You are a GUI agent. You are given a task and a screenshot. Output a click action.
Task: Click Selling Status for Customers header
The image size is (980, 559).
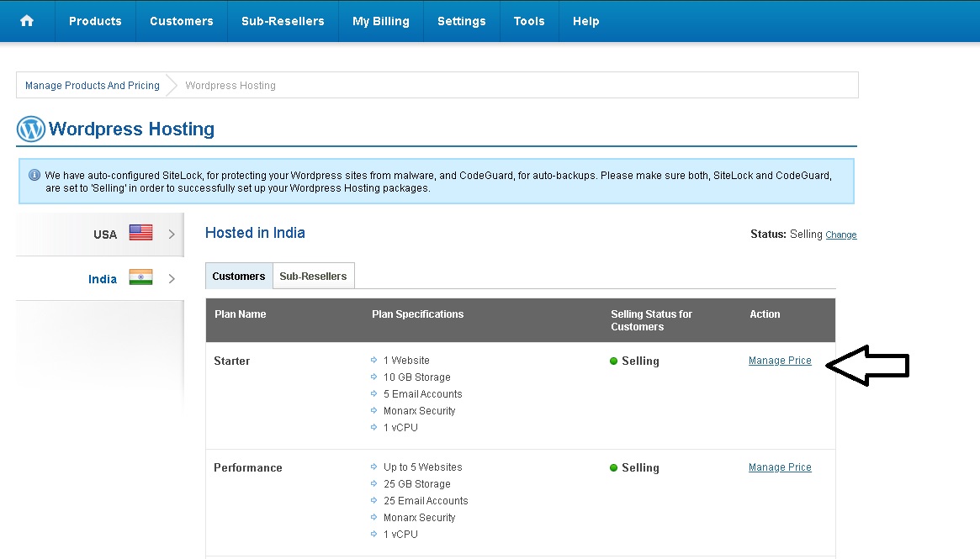(651, 320)
